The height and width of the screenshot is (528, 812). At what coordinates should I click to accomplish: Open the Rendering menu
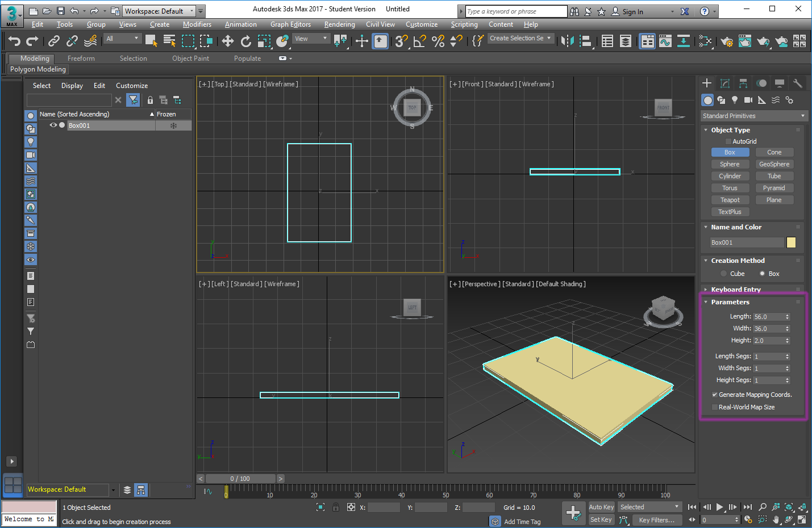(x=339, y=24)
